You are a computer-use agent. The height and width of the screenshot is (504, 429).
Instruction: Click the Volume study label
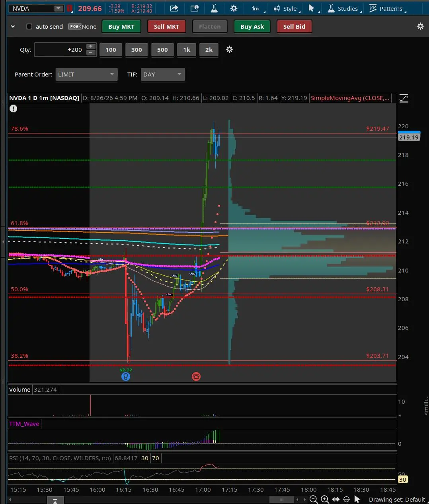pyautogui.click(x=19, y=390)
